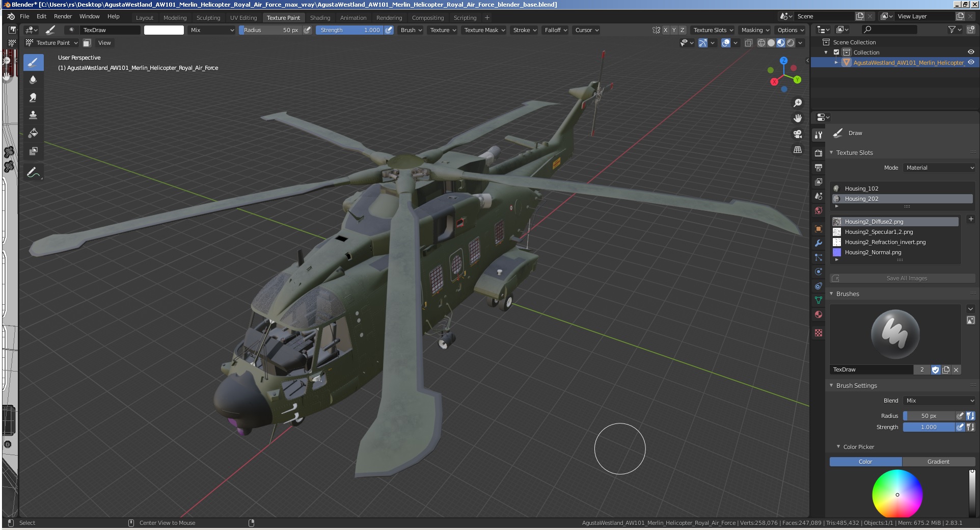Hide Collection with its eye icon

(971, 52)
